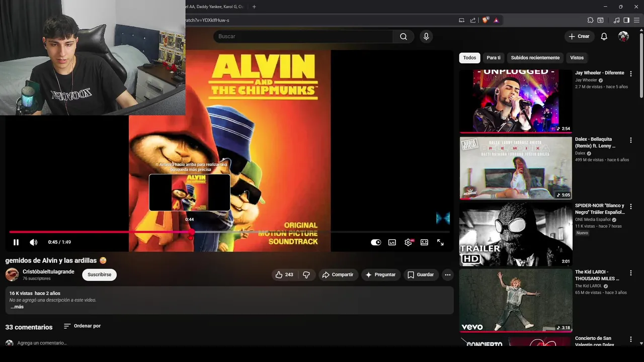
Task: Toggle the autoplay switch in player
Action: pyautogui.click(x=376, y=242)
